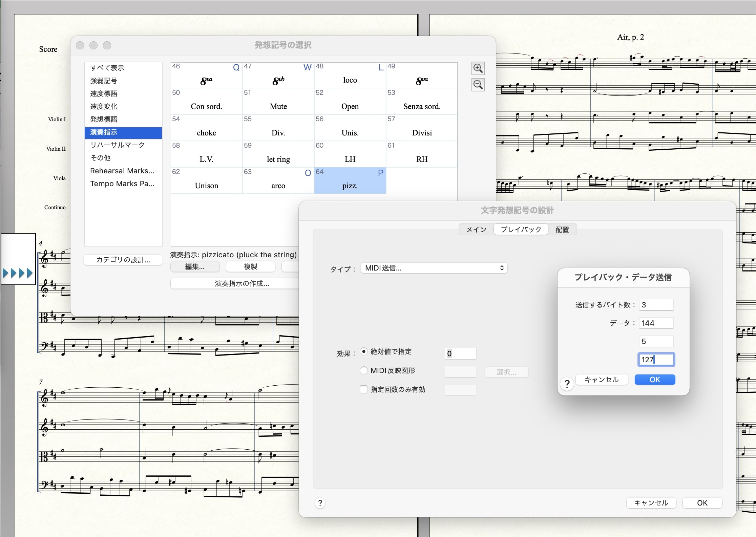Select the RH expression cell
This screenshot has height=537, width=756.
(422, 154)
